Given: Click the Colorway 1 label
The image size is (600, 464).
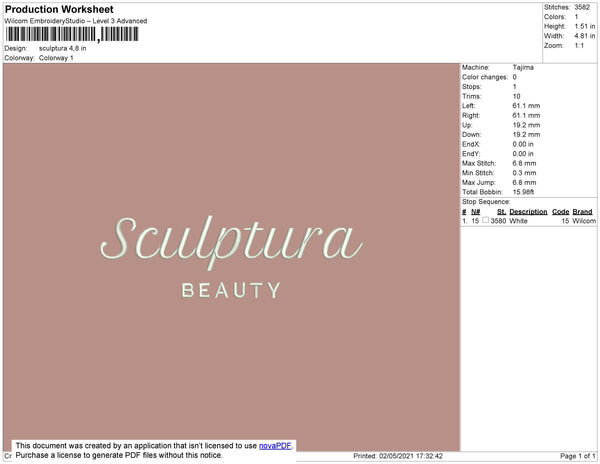Looking at the screenshot, I should click(x=56, y=58).
